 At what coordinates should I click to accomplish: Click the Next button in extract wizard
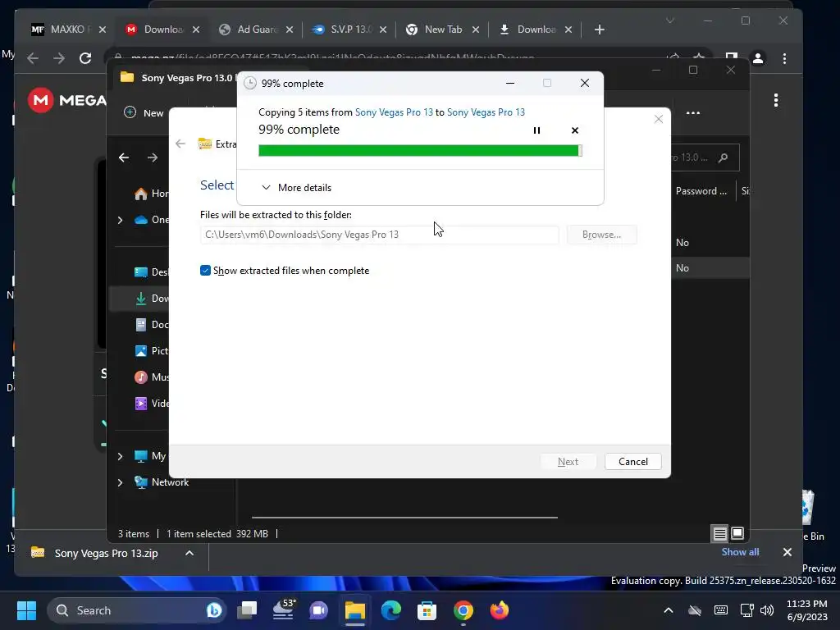pos(568,462)
